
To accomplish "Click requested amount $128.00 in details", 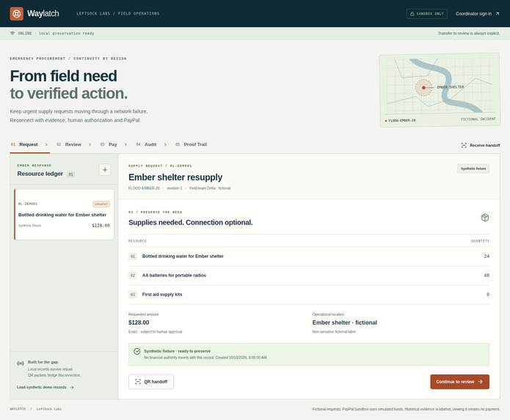I will [139, 323].
